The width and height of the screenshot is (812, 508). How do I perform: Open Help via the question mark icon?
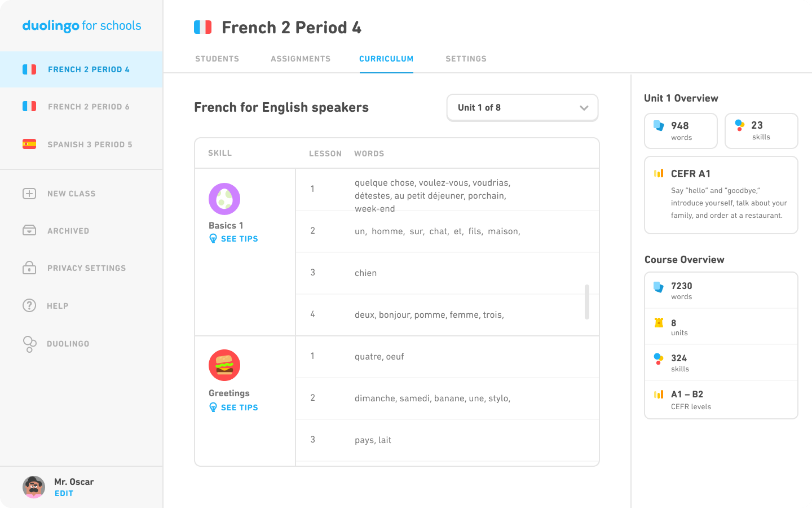tap(29, 305)
